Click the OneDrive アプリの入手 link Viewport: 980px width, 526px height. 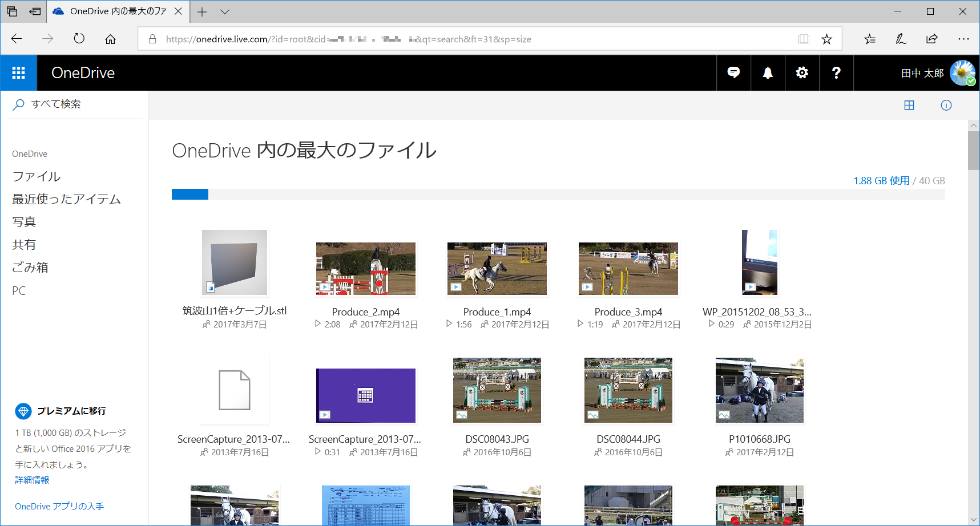[58, 506]
